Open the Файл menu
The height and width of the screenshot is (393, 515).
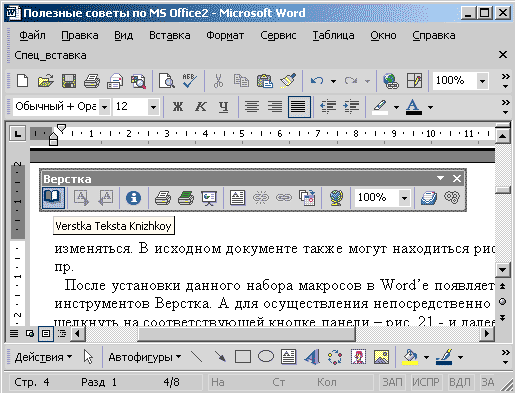pyautogui.click(x=32, y=35)
